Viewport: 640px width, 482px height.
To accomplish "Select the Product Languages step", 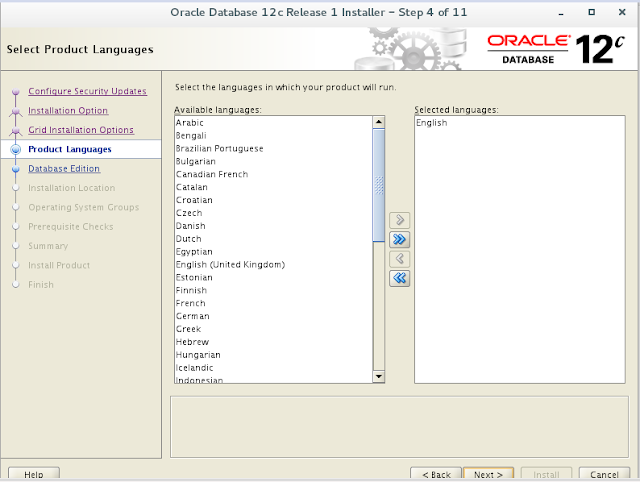I will 70,149.
